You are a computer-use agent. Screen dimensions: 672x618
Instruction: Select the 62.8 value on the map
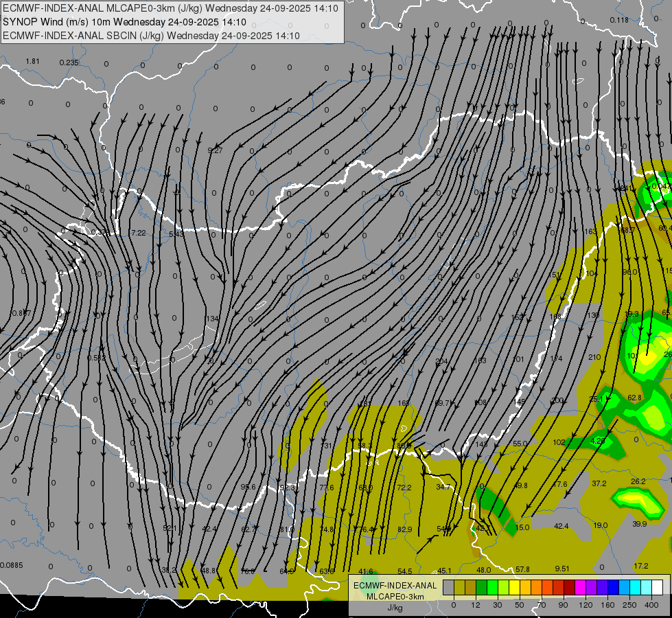point(634,398)
